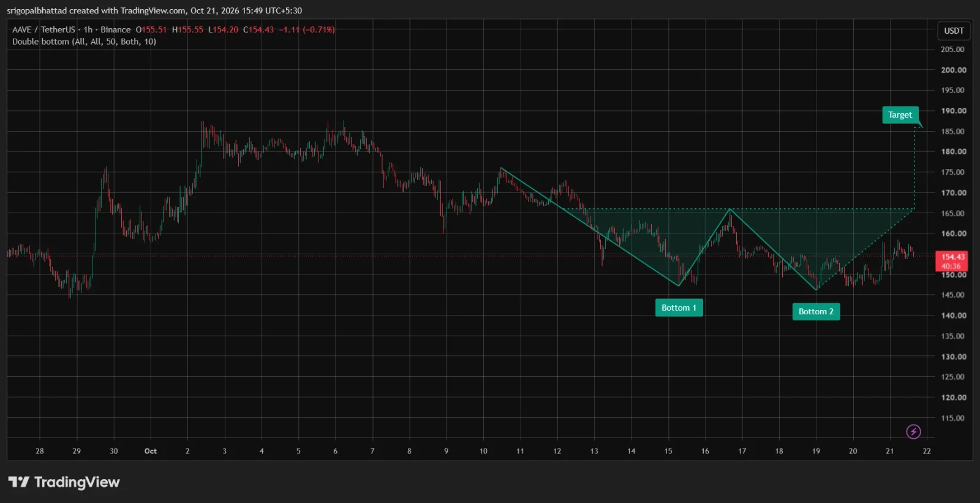The width and height of the screenshot is (980, 503).
Task: Click the Bottom 1 label
Action: [679, 308]
